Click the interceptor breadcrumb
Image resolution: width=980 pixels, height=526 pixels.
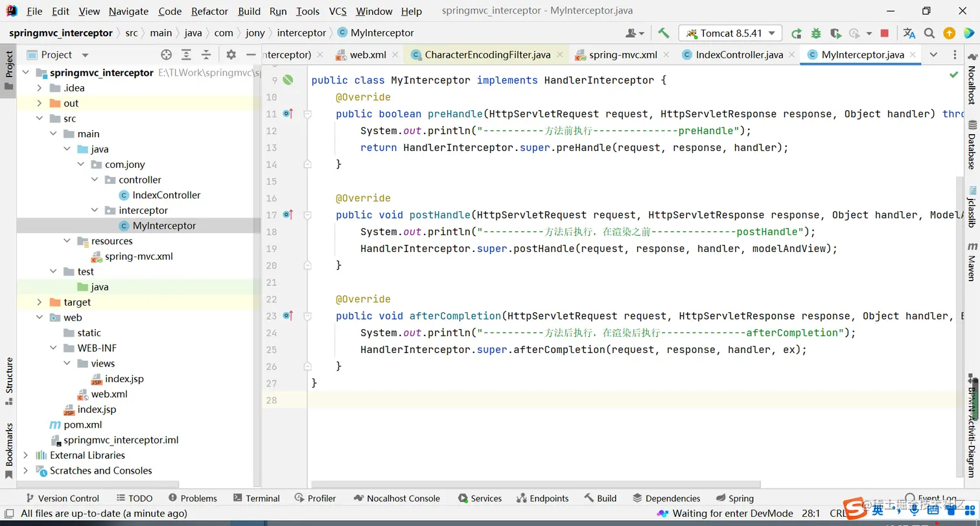point(301,33)
